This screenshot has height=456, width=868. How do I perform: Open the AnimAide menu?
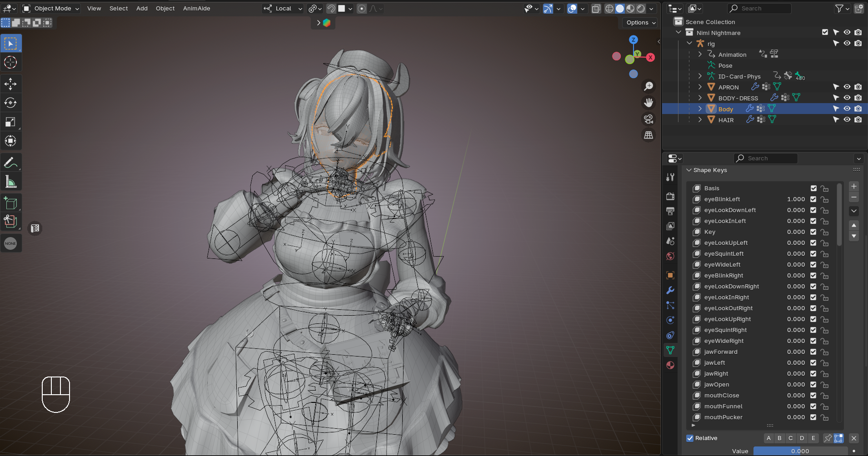(196, 8)
